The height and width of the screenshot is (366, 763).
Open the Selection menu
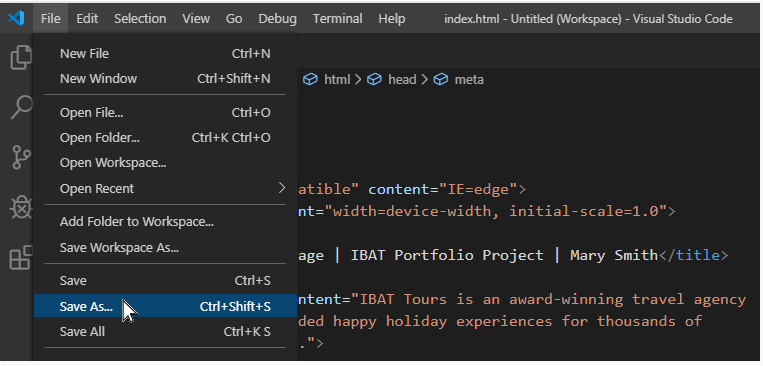[140, 18]
